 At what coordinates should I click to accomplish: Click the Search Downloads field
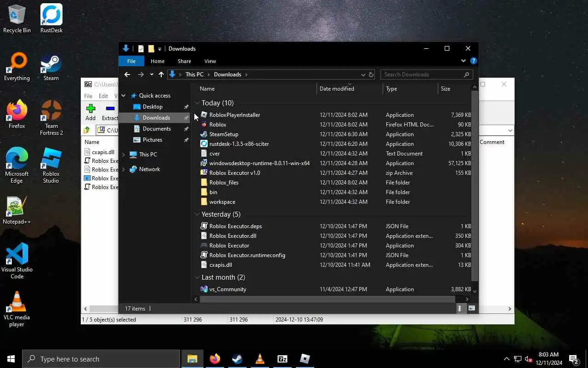coord(426,75)
